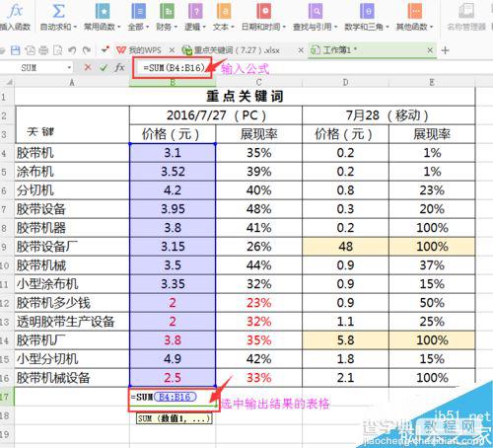The image size is (493, 448).
Task: Select row 9 header
Action: coord(7,247)
